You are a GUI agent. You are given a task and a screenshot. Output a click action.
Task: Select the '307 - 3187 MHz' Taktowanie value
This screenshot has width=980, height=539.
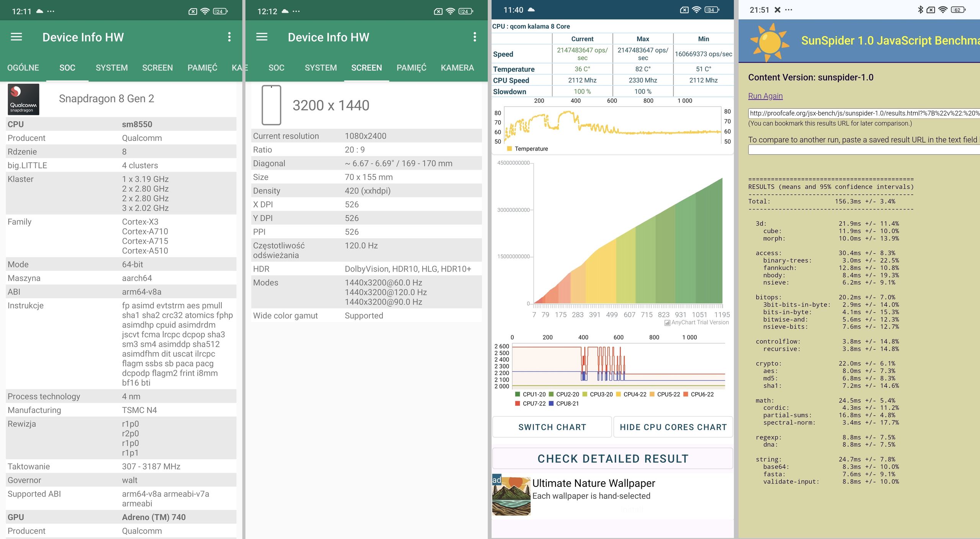pyautogui.click(x=151, y=466)
